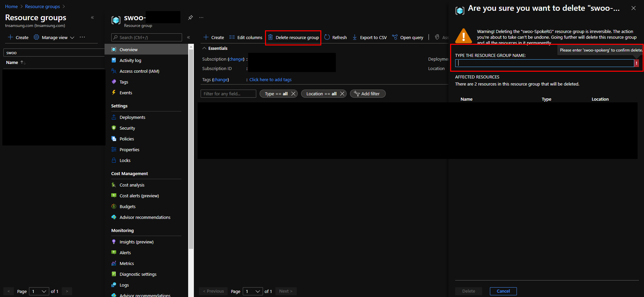
Task: Open the ellipsis menu next to pin icon
Action: [201, 18]
